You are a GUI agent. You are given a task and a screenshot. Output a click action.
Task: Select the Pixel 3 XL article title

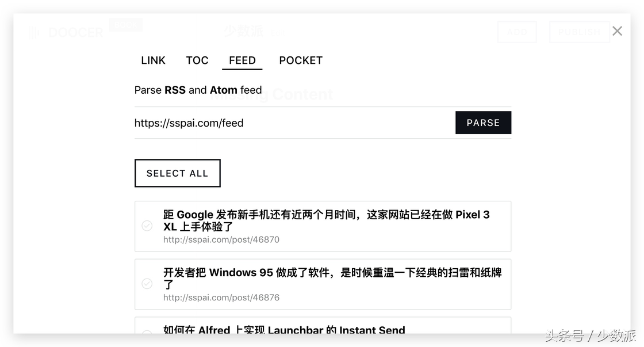(x=326, y=220)
